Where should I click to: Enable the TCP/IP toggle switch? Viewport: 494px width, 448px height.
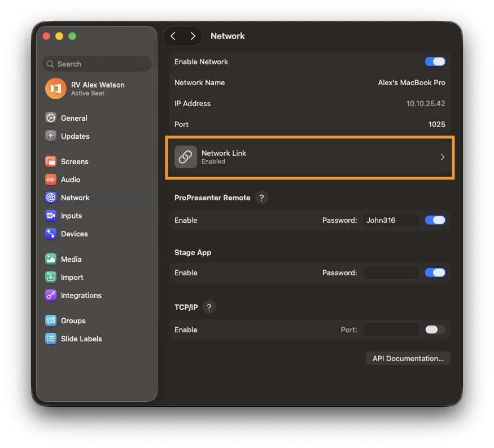click(x=435, y=330)
